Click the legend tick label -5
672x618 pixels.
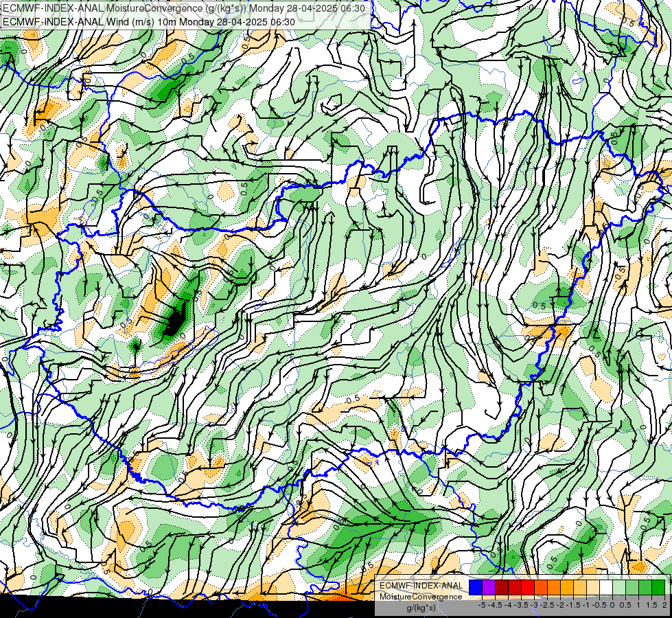[x=482, y=605]
